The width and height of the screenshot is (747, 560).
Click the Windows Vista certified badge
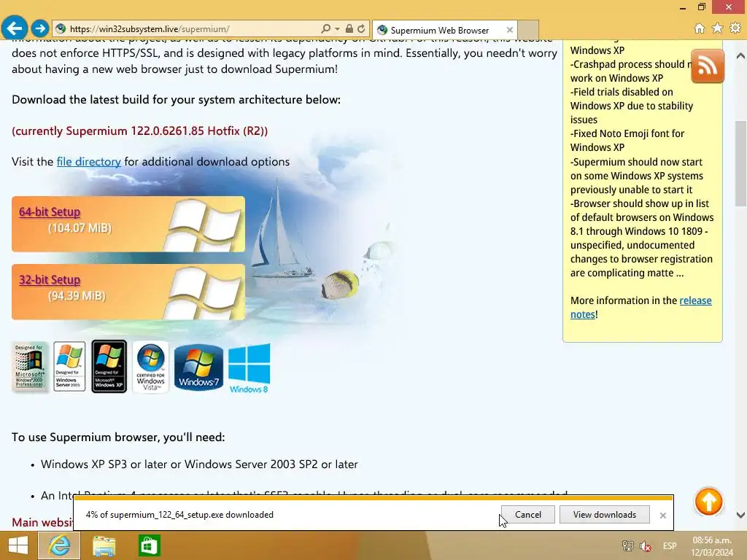[150, 367]
